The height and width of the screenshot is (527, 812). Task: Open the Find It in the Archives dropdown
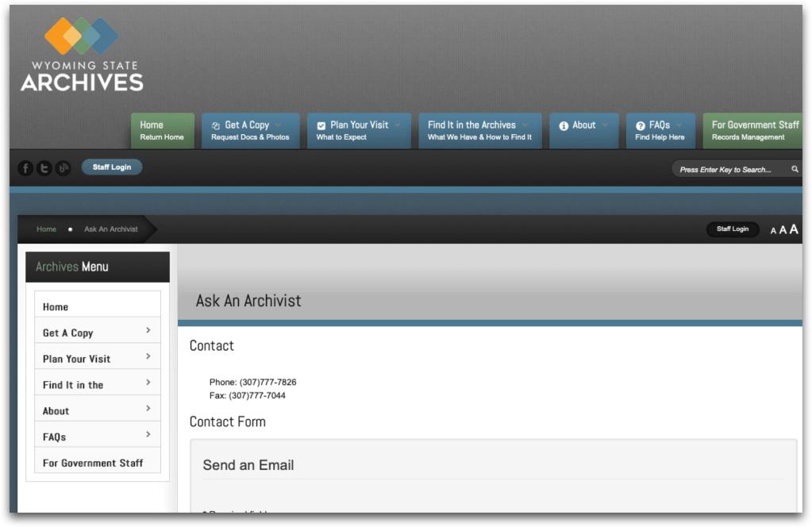point(480,130)
